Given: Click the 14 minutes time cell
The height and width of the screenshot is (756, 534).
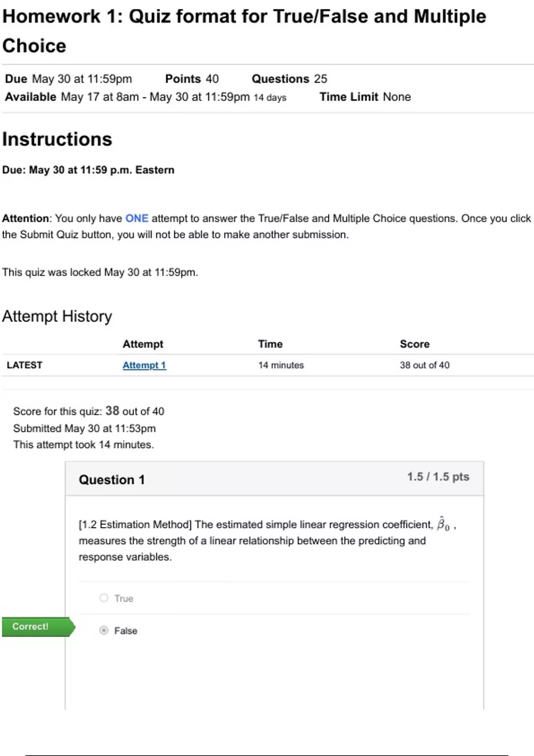Looking at the screenshot, I should click(x=281, y=365).
